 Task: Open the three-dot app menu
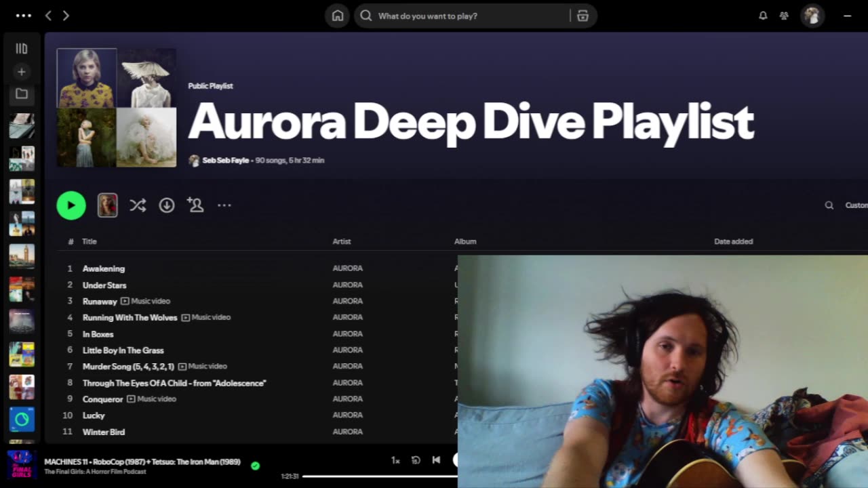coord(23,16)
